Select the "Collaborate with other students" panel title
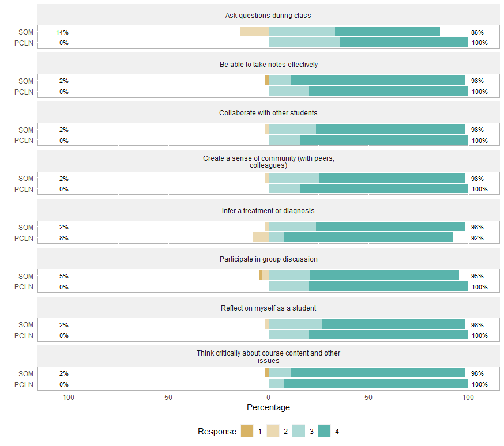This screenshot has height=446, width=504. click(268, 113)
